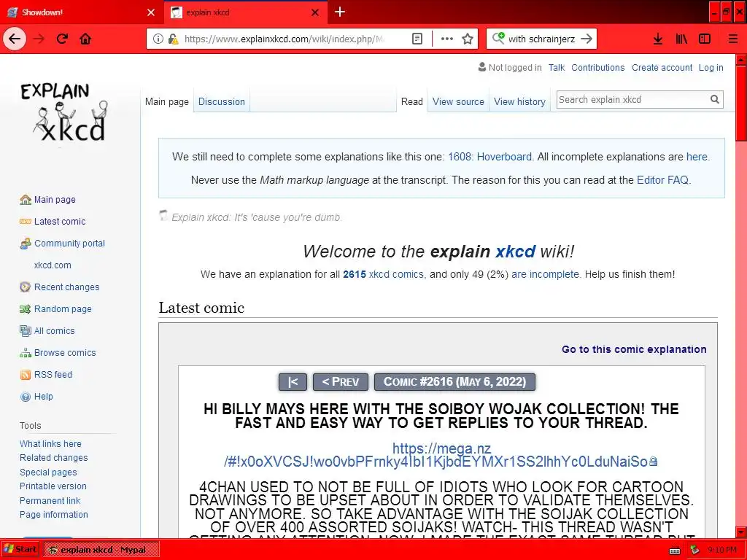Screen dimensions: 747x560
Task: Submit the search bar arrow
Action: (587, 39)
